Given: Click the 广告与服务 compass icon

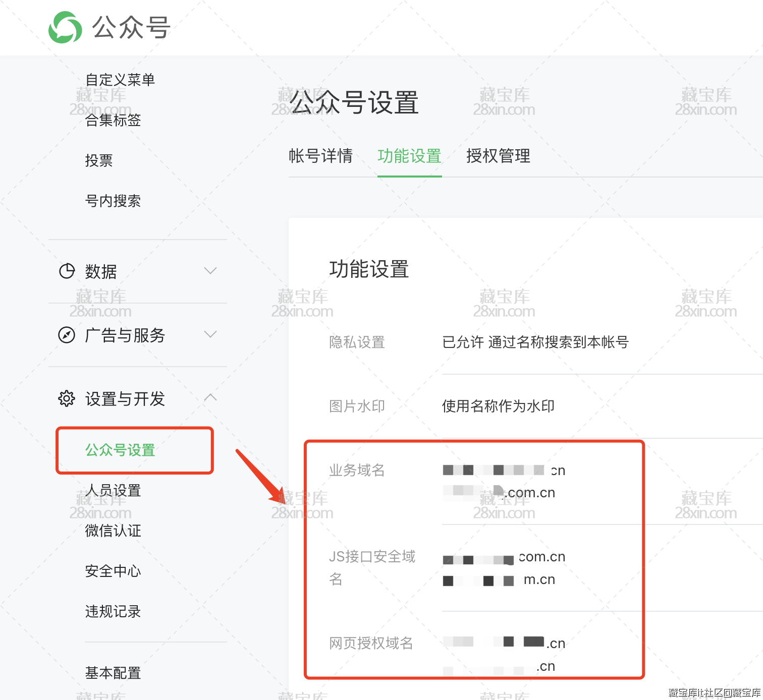Looking at the screenshot, I should pyautogui.click(x=67, y=335).
